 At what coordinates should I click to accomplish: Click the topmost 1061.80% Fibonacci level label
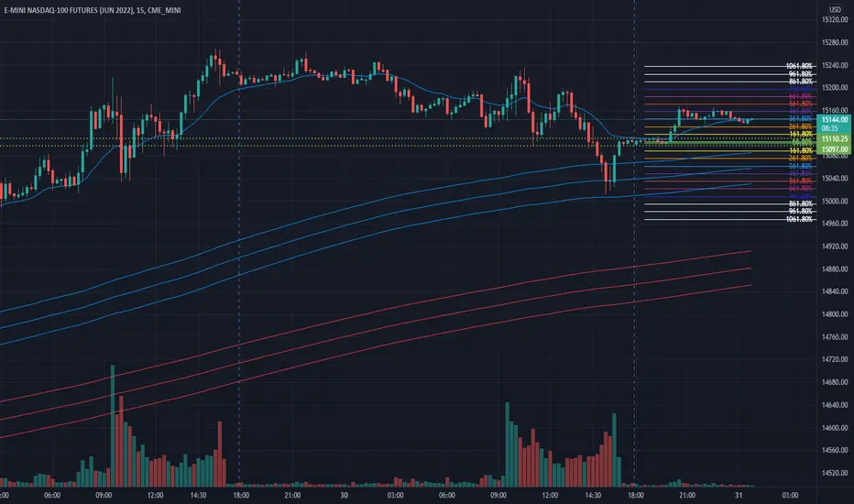click(799, 66)
